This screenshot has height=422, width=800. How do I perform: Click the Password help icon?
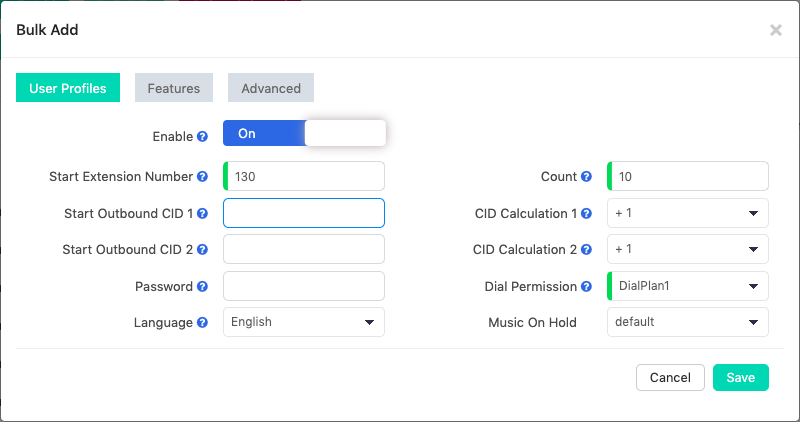coord(202,287)
